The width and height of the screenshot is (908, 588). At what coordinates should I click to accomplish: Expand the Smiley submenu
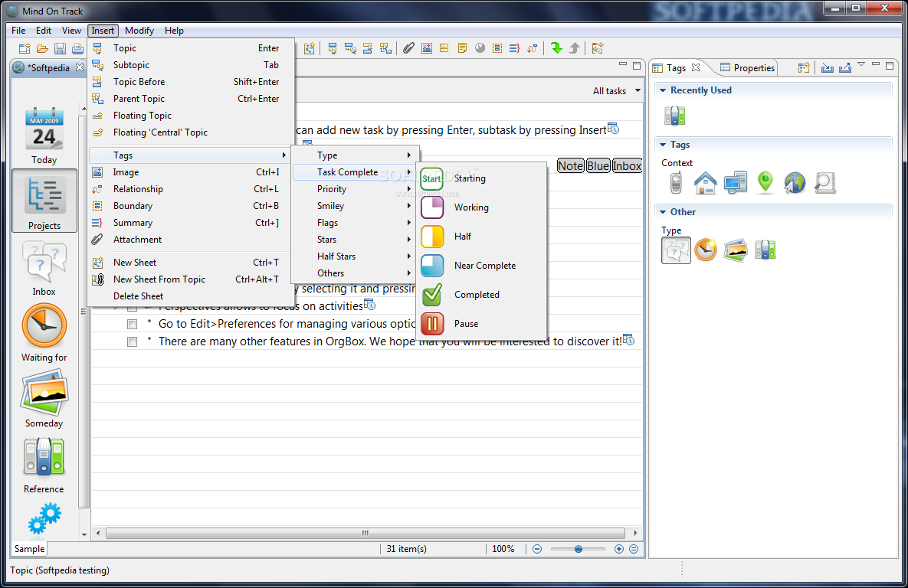point(355,206)
